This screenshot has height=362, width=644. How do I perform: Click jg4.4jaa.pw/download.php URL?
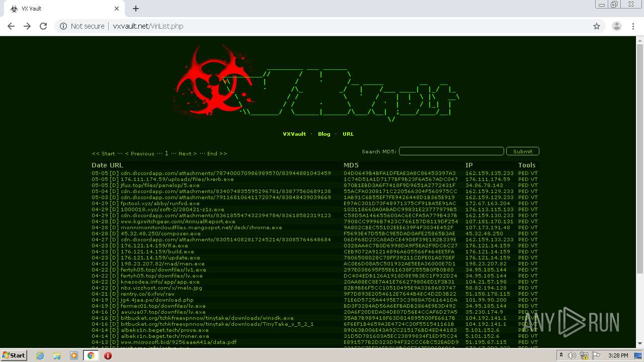pyautogui.click(x=157, y=300)
